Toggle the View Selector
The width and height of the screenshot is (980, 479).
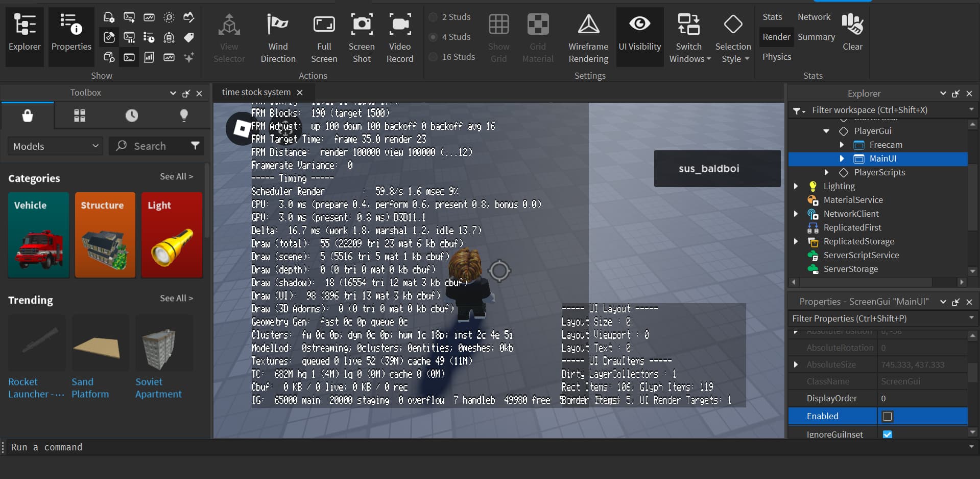pyautogui.click(x=229, y=37)
